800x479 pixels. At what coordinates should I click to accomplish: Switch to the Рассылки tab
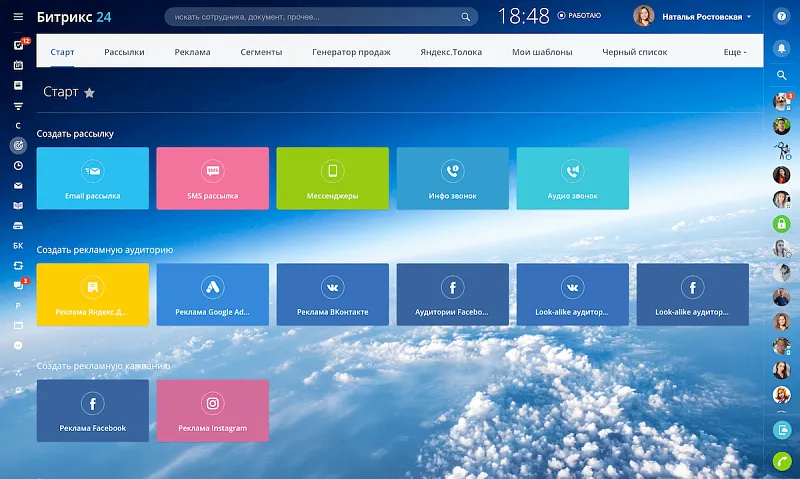coord(124,51)
